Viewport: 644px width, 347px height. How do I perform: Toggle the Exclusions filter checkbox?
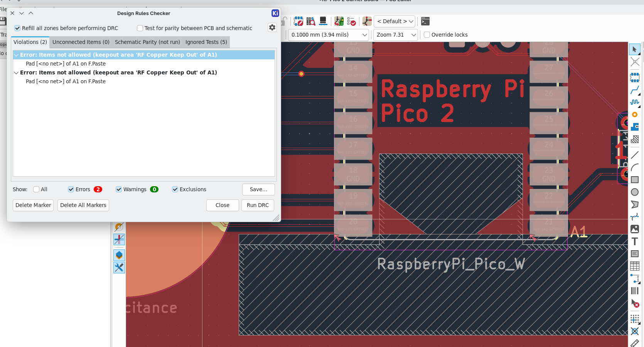pos(175,189)
